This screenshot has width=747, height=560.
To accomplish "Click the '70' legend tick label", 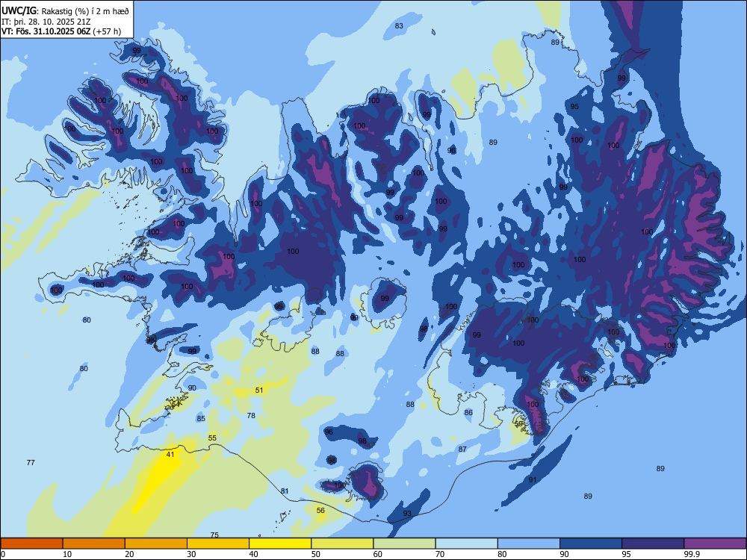I will pos(440,554).
